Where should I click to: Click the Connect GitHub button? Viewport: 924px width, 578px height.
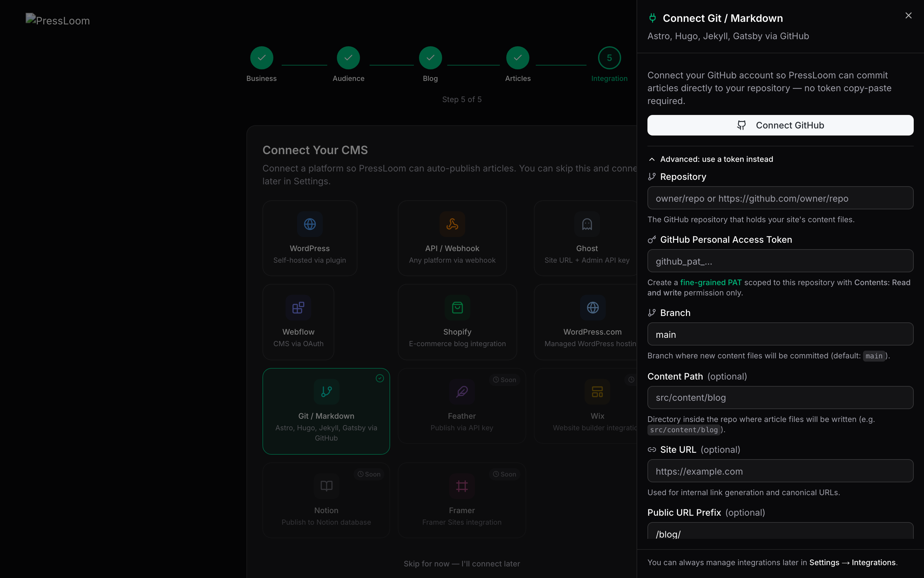[780, 125]
